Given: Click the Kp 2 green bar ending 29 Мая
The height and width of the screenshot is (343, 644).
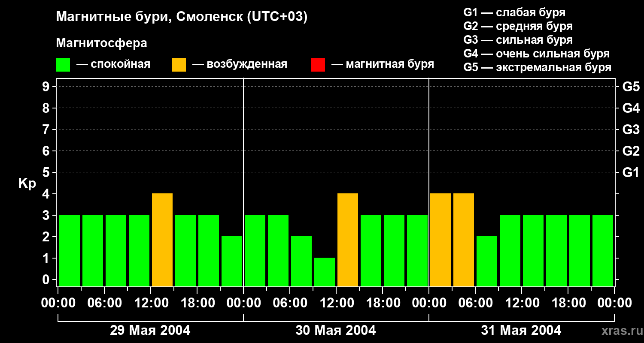Looking at the screenshot, I should click(x=232, y=261).
